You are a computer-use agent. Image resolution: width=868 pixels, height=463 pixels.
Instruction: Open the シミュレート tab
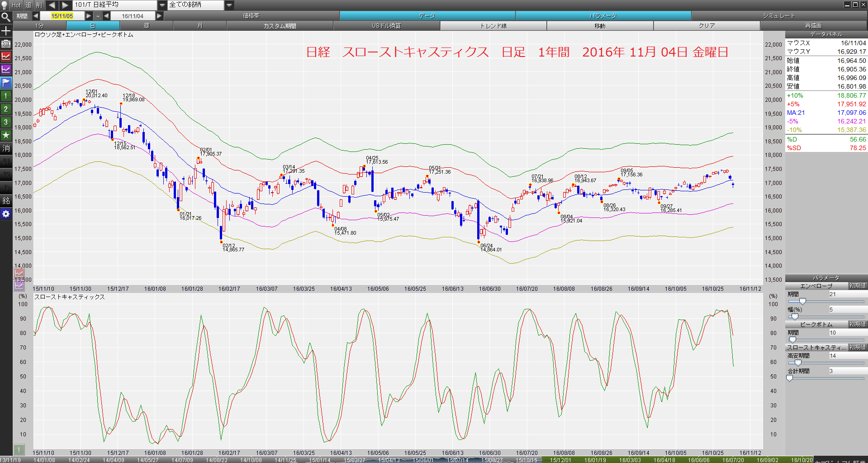point(779,16)
